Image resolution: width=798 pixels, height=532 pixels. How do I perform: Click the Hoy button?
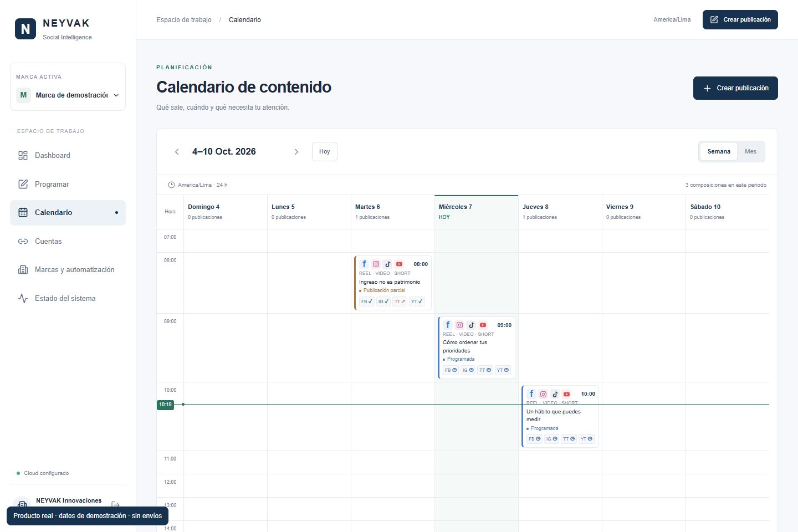(325, 151)
